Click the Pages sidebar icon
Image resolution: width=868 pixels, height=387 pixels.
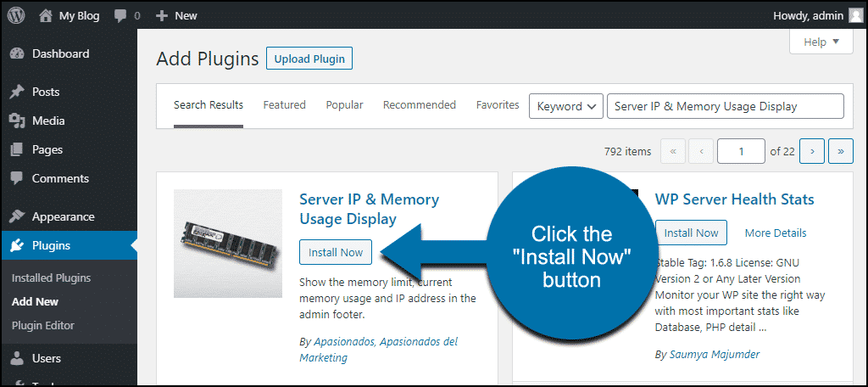pyautogui.click(x=17, y=149)
